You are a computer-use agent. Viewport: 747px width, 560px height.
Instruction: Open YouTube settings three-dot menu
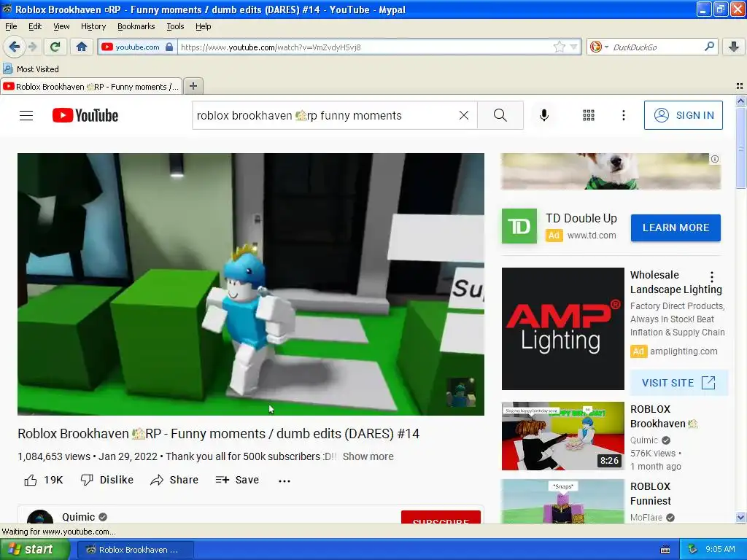click(623, 115)
